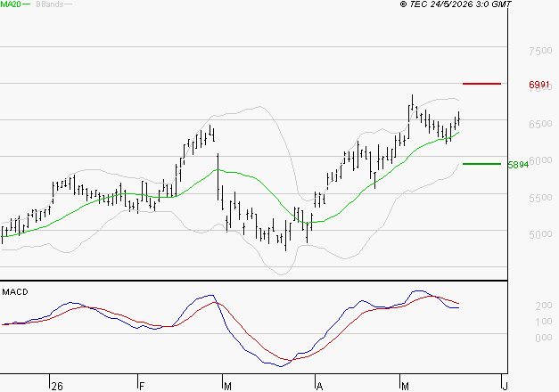Click the F month label on time axis
The width and height of the screenshot is (559, 392).
[x=142, y=387]
